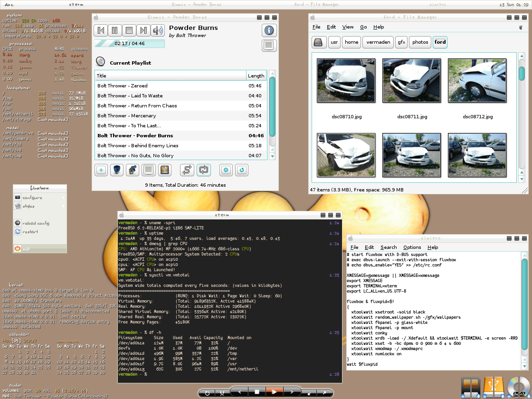Remove selected song with bin icon
532x399 pixels.
(x=117, y=170)
